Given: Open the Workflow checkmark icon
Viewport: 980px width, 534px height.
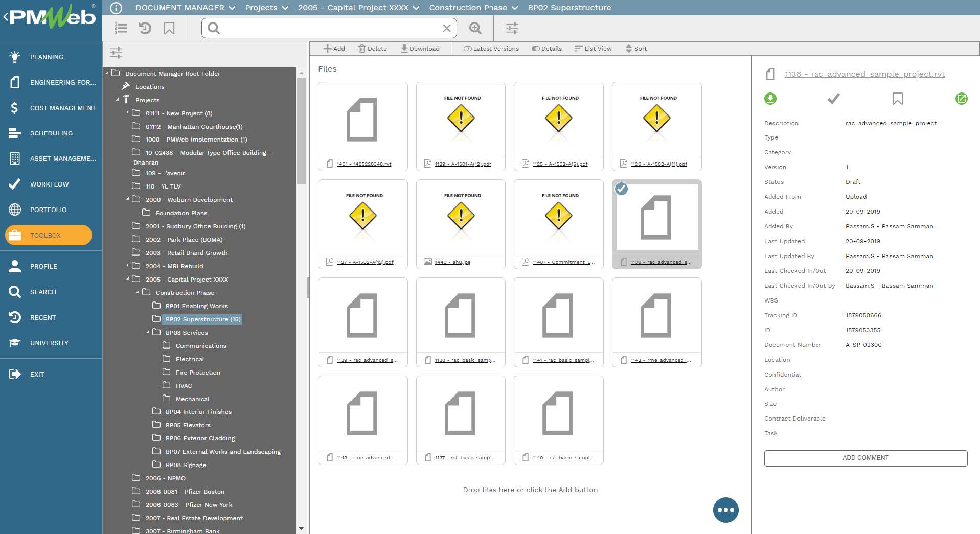Looking at the screenshot, I should (15, 184).
